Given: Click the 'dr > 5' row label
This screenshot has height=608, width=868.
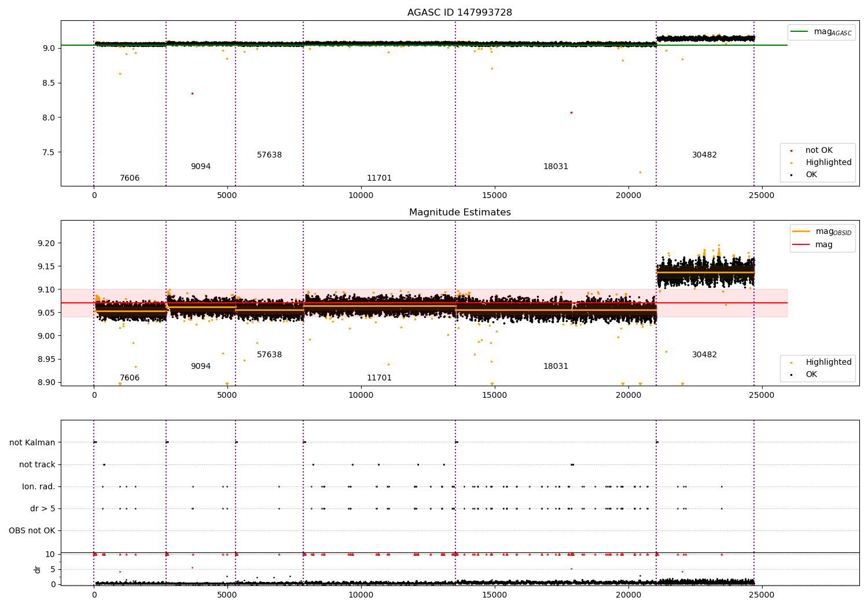Looking at the screenshot, I should tap(43, 509).
